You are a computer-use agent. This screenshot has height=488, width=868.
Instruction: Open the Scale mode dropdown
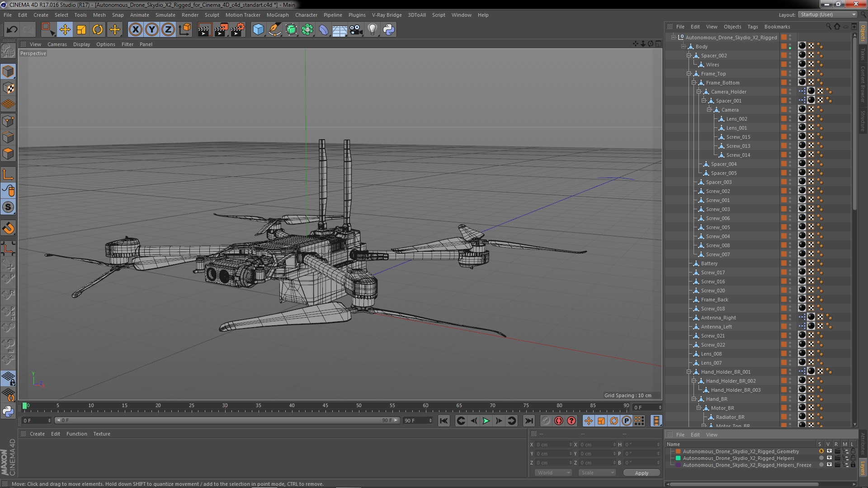597,473
